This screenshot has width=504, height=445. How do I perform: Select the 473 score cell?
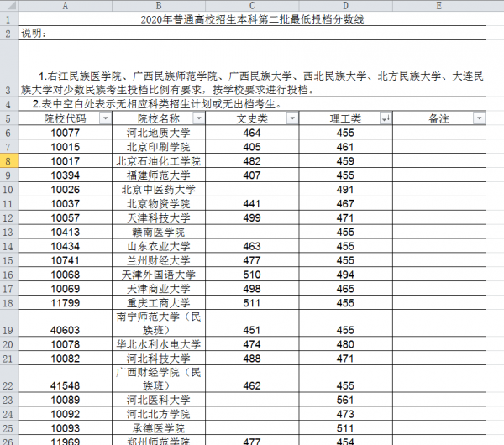(x=345, y=414)
